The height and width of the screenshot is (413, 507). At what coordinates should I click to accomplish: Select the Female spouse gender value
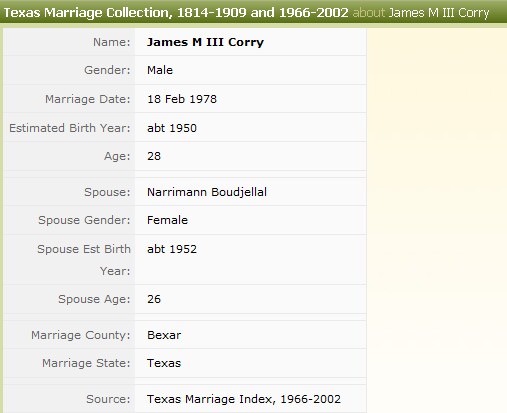[x=167, y=220]
